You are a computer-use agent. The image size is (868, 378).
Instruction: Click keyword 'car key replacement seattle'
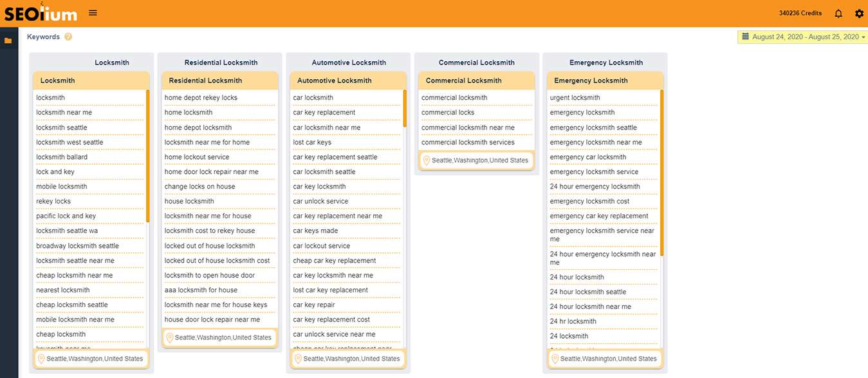click(335, 157)
